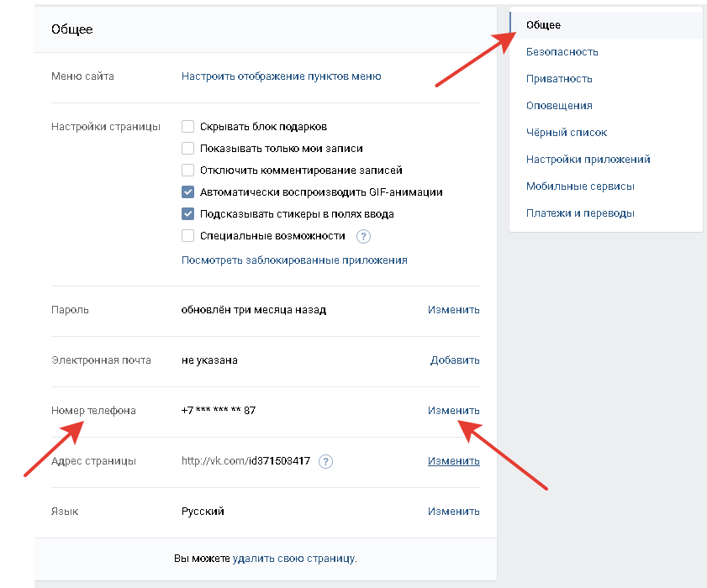Select Настройки приложений in sidebar
The height and width of the screenshot is (588, 707).
point(588,160)
